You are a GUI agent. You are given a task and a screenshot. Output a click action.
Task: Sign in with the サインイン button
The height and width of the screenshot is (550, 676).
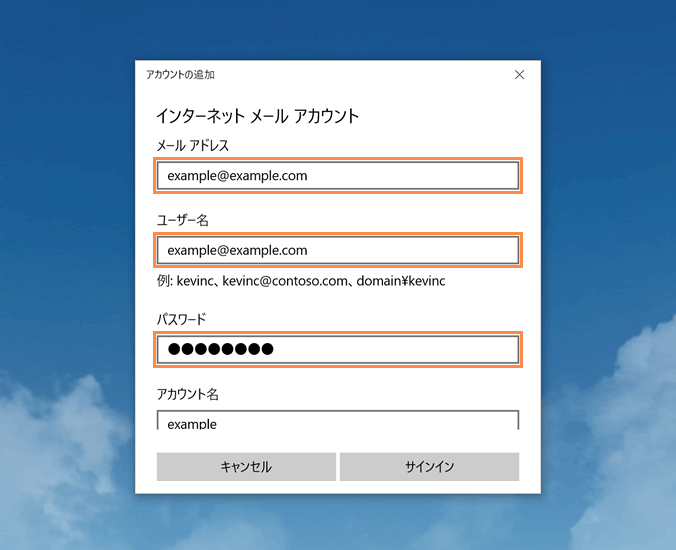429,466
